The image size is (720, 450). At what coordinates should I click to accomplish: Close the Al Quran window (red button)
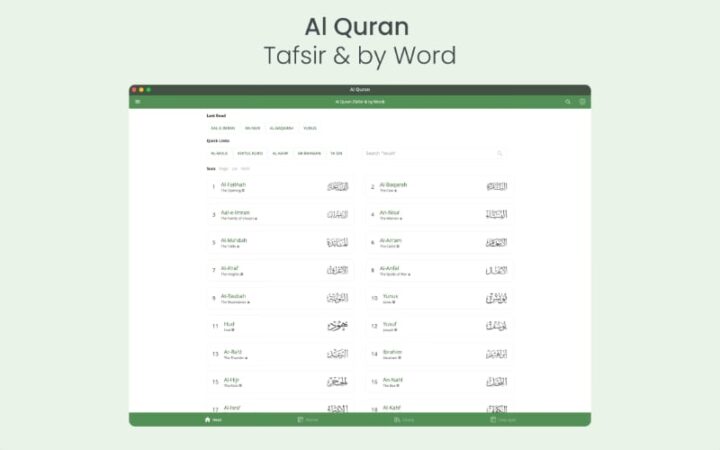click(x=134, y=90)
